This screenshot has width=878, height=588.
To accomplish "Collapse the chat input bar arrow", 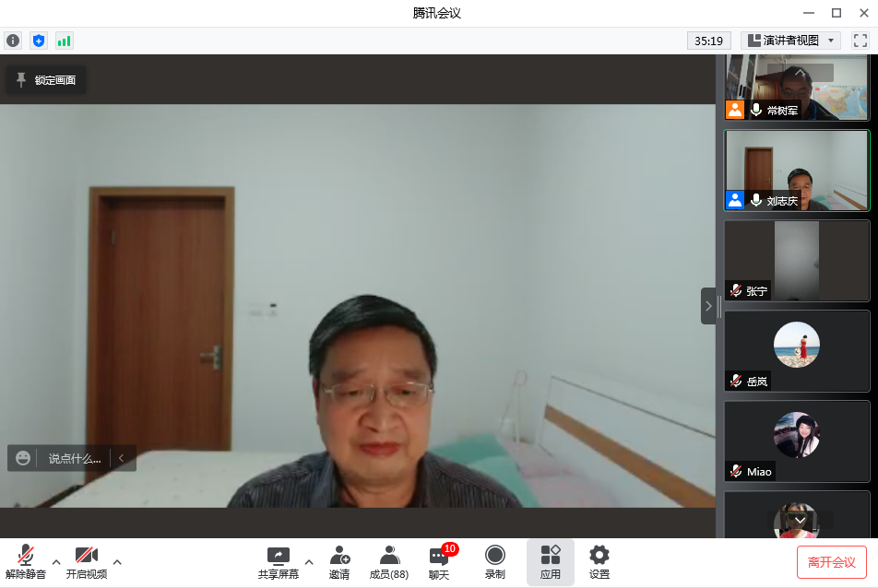I will (x=122, y=458).
